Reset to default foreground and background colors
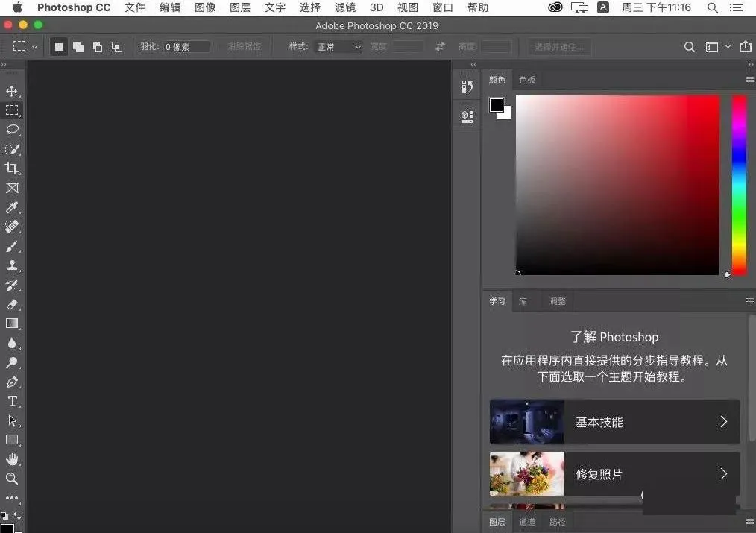Viewport: 756px width, 533px height. click(4, 516)
